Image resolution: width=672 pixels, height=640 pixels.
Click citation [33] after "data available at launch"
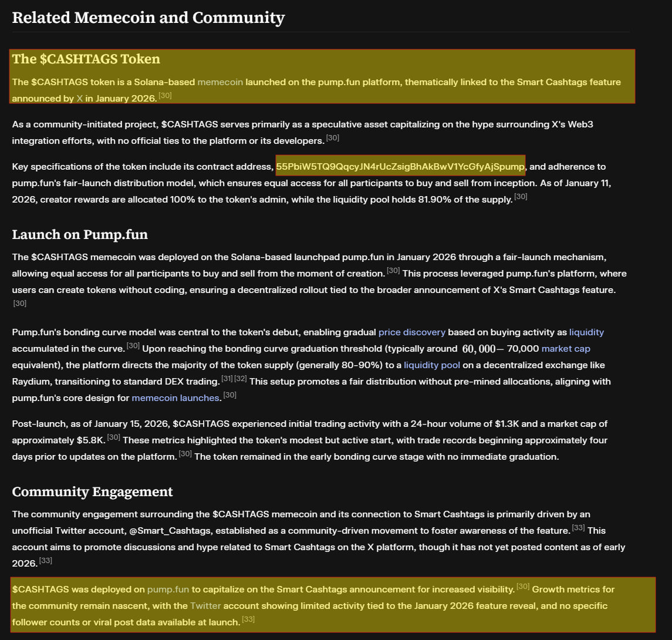[248, 619]
